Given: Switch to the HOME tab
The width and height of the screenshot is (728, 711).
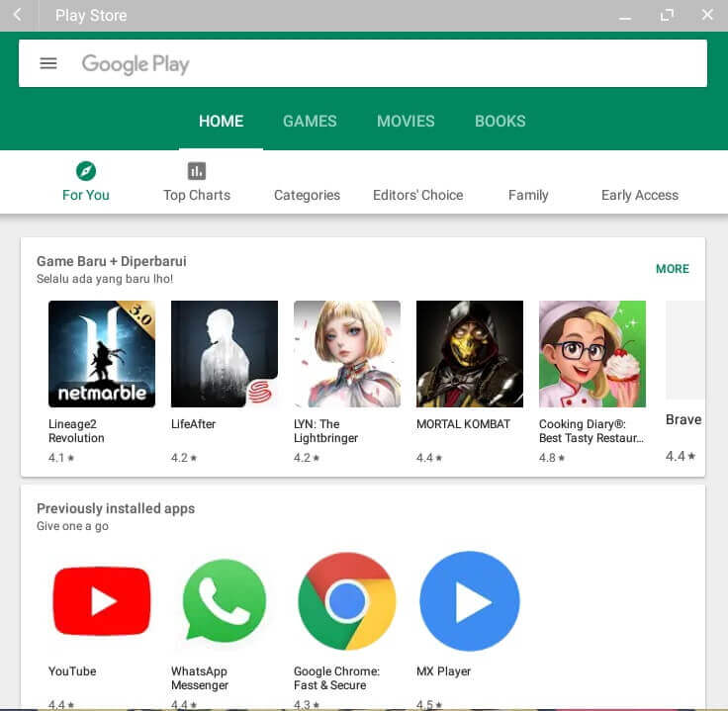Looking at the screenshot, I should (x=221, y=121).
